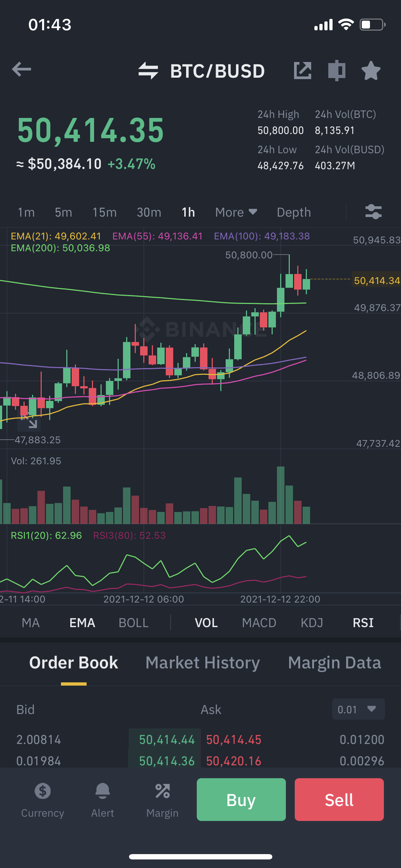
Task: Toggle the KDJ sub-indicator
Action: point(312,623)
